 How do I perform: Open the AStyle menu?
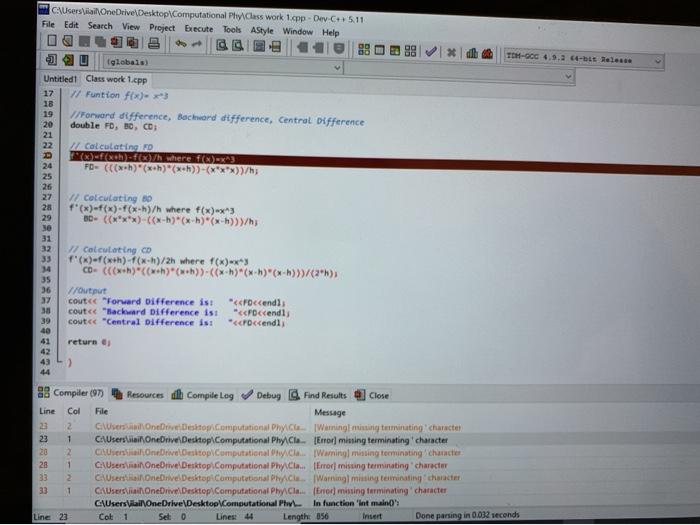tap(262, 30)
